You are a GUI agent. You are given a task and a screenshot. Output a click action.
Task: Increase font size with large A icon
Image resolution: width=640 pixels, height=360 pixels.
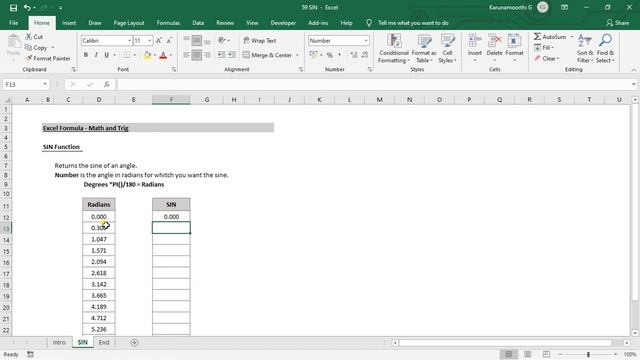[159, 40]
